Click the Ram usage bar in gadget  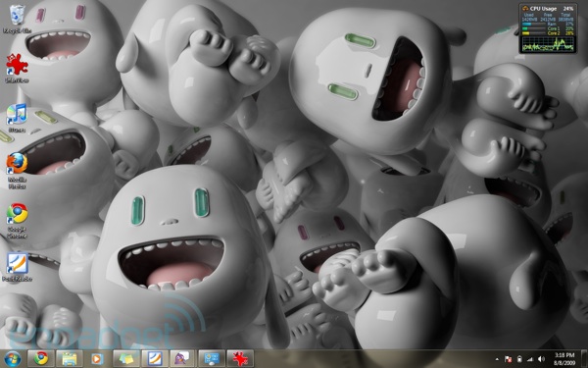pyautogui.click(x=534, y=24)
